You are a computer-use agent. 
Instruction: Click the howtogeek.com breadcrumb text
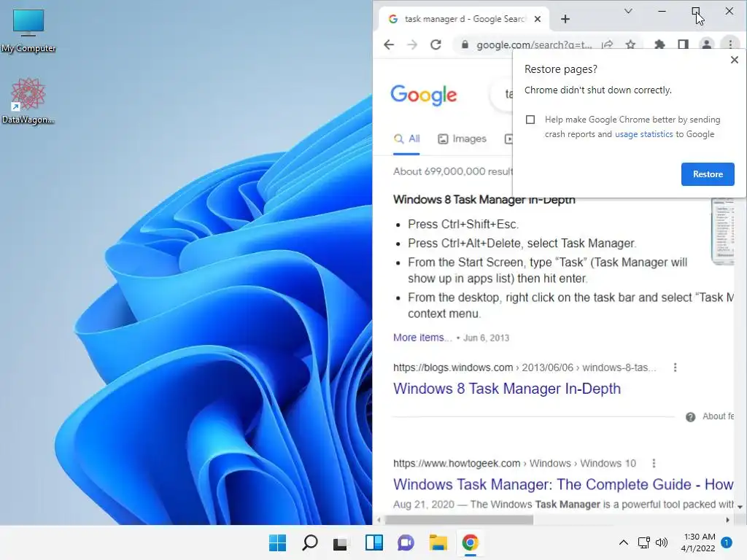pyautogui.click(x=457, y=463)
